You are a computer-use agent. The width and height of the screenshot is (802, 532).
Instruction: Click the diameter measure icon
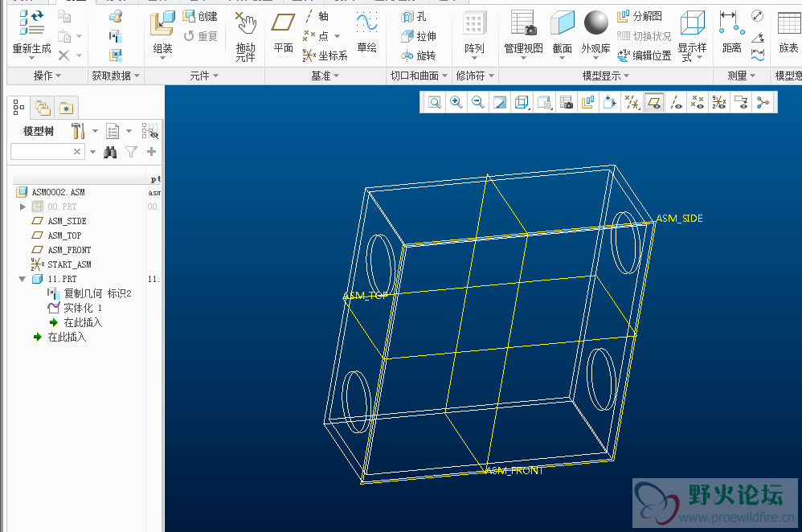[758, 16]
